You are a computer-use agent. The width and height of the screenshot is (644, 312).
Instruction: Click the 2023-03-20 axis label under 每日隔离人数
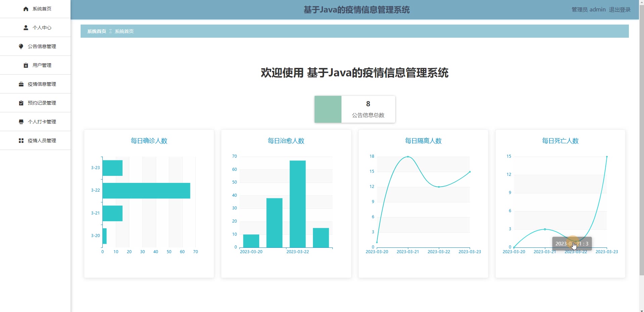[377, 251]
